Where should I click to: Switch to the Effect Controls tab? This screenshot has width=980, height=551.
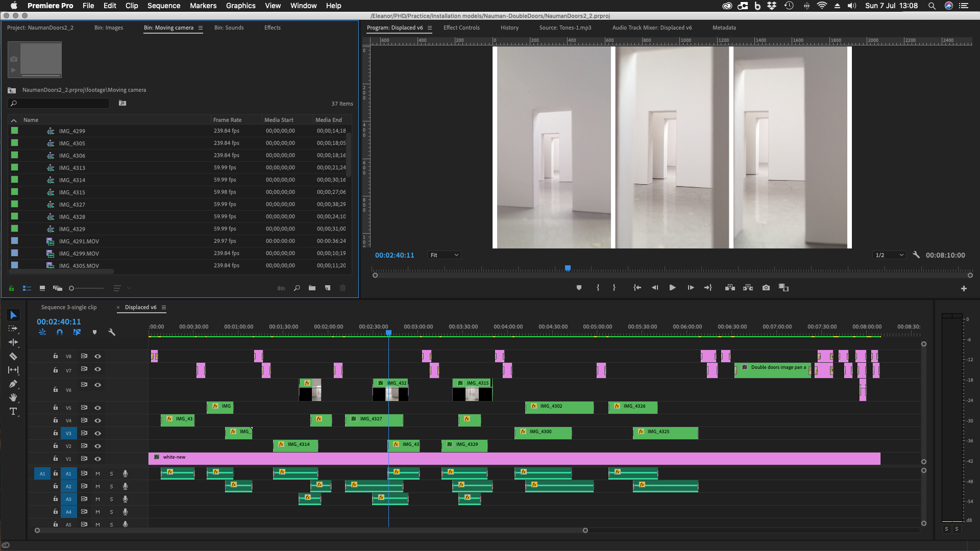[x=461, y=28]
